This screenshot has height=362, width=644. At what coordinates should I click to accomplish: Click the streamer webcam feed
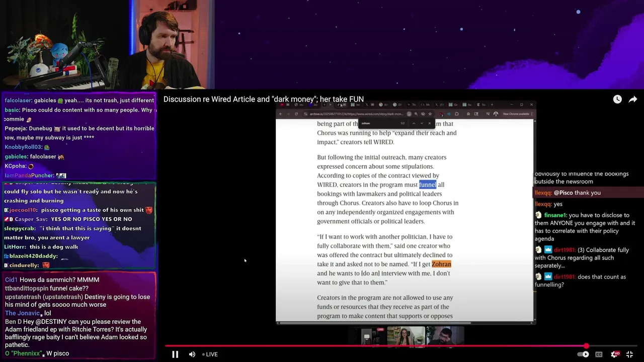(x=172, y=44)
